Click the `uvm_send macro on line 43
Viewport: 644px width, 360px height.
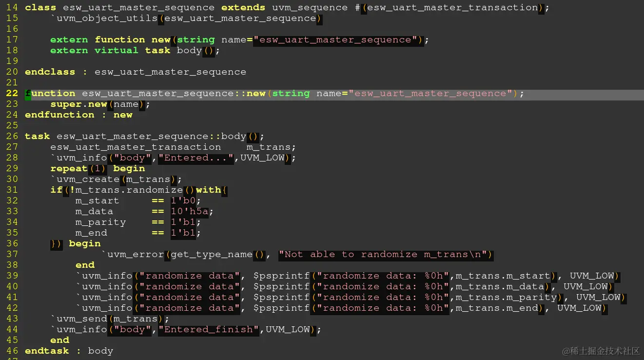click(78, 319)
